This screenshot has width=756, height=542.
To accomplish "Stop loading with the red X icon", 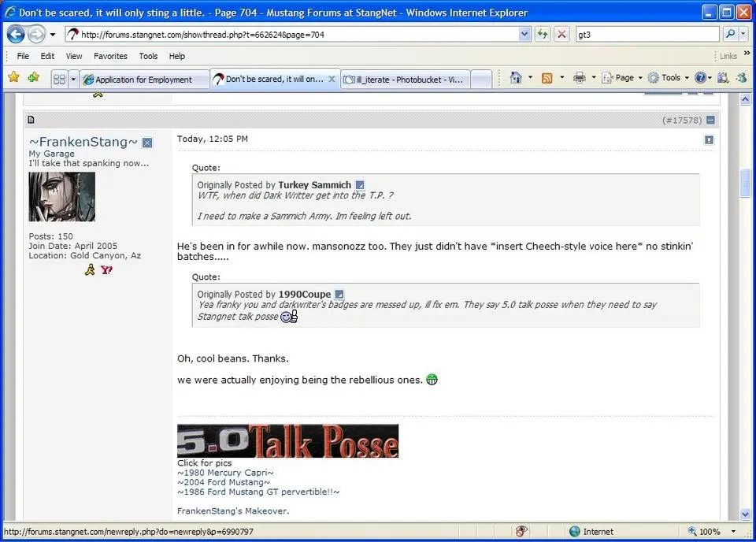I will click(x=561, y=34).
